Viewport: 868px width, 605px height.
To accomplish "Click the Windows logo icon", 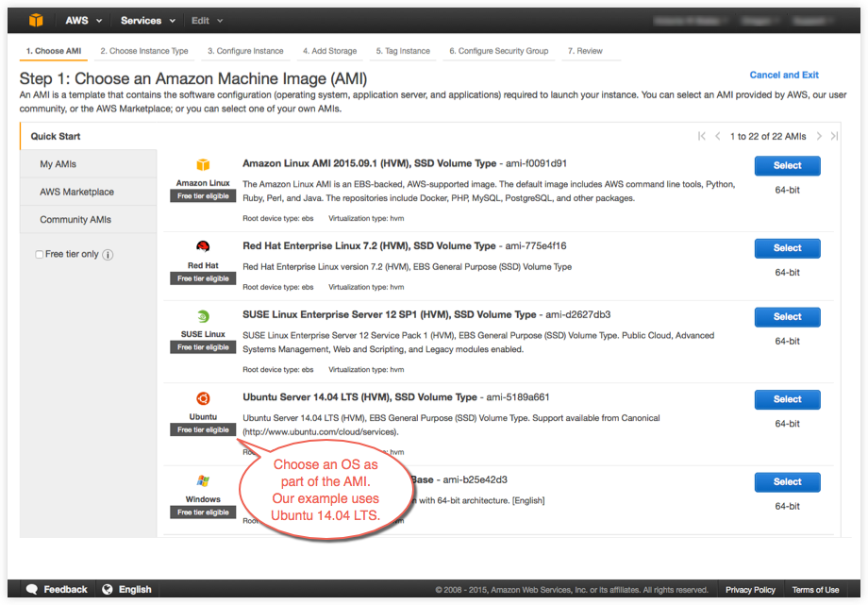I will 202,481.
